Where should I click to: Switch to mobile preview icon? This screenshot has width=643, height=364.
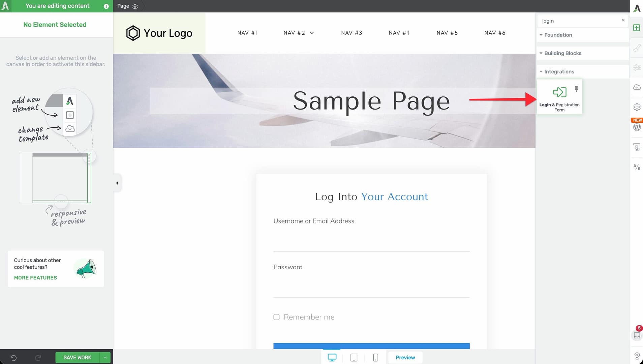pos(375,358)
